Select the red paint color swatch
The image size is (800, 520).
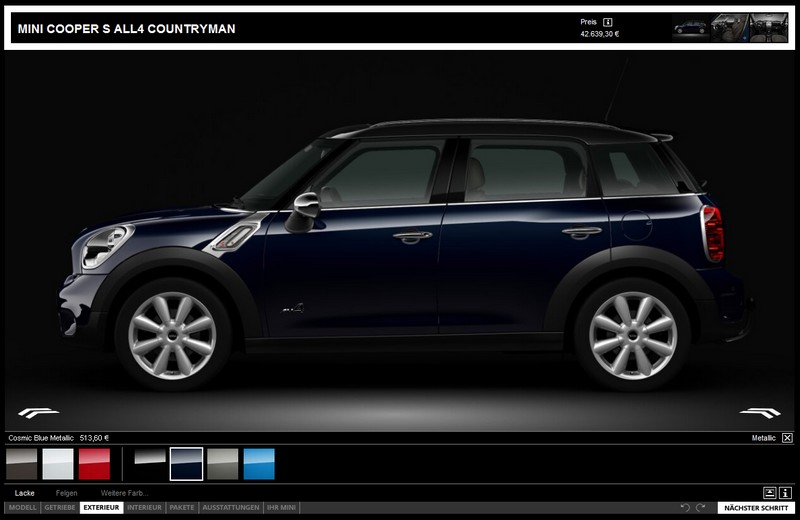94,464
